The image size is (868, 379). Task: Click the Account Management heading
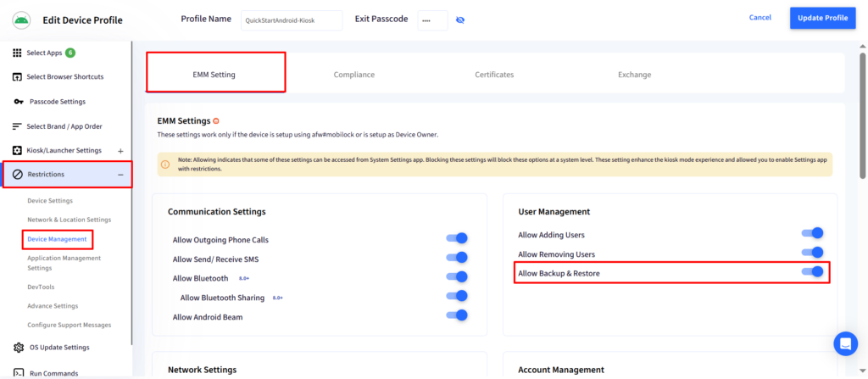561,370
